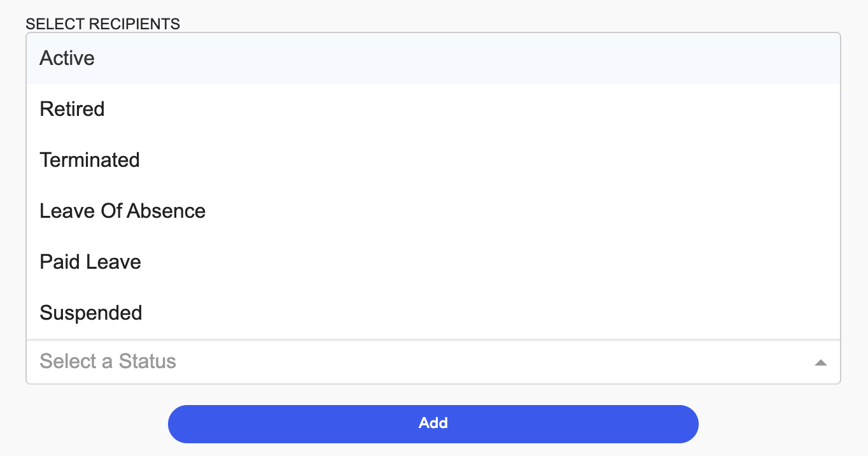The height and width of the screenshot is (456, 868).
Task: Confirm the selection with Add
Action: tap(433, 424)
